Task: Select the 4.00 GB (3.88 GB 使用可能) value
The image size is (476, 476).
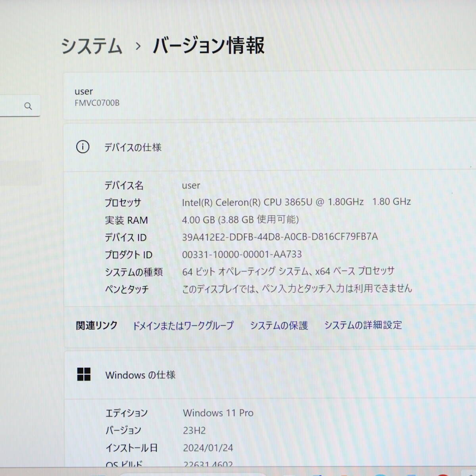Action: point(240,219)
